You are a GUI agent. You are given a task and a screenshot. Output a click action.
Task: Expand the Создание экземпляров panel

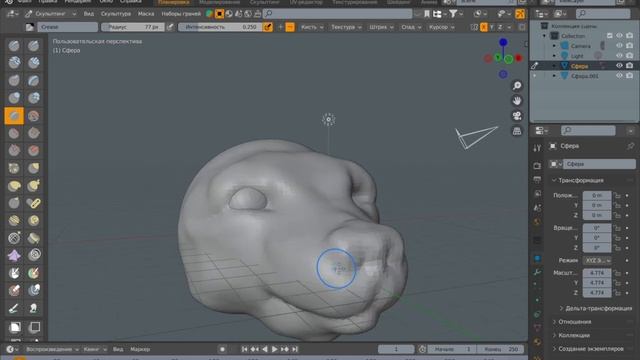(588, 349)
